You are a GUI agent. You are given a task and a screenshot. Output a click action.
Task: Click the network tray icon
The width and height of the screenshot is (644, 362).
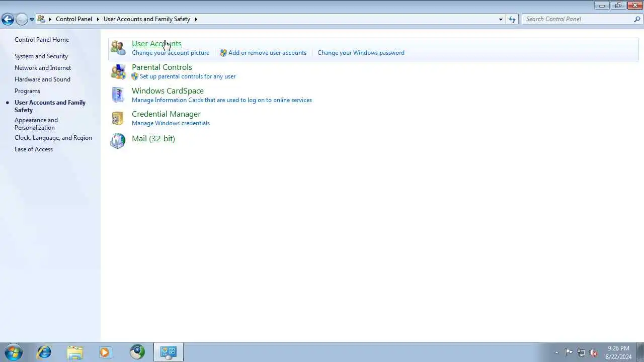(581, 352)
